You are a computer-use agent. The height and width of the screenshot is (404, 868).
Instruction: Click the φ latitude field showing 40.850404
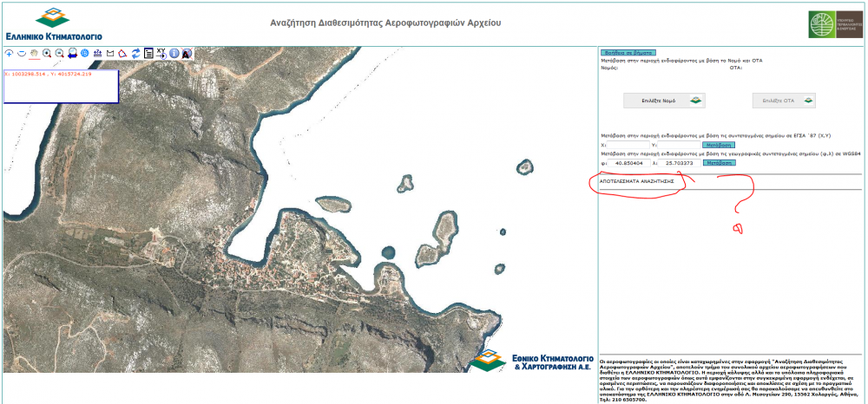coord(628,163)
